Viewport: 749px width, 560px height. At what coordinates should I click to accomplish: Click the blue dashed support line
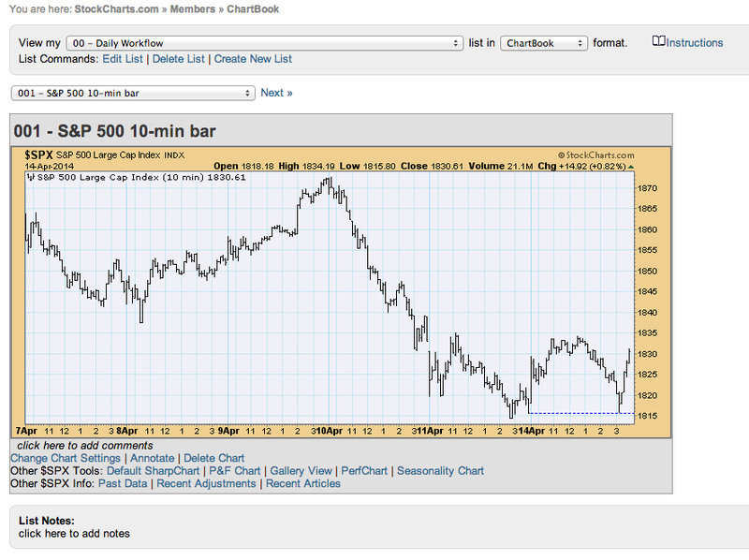(x=581, y=413)
